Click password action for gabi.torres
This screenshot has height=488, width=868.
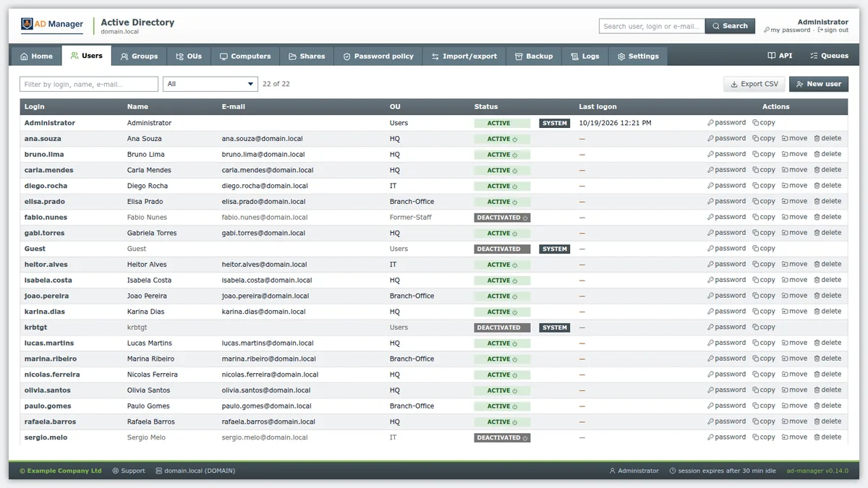[726, 233]
